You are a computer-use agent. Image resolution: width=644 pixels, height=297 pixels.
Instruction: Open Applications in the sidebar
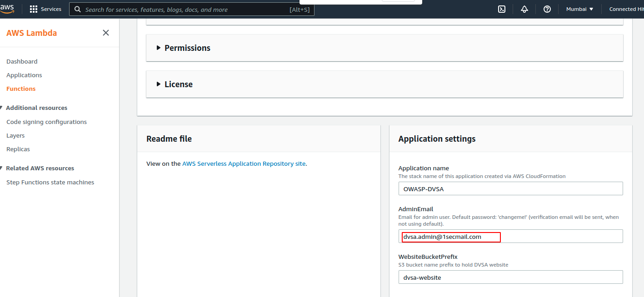tap(24, 75)
